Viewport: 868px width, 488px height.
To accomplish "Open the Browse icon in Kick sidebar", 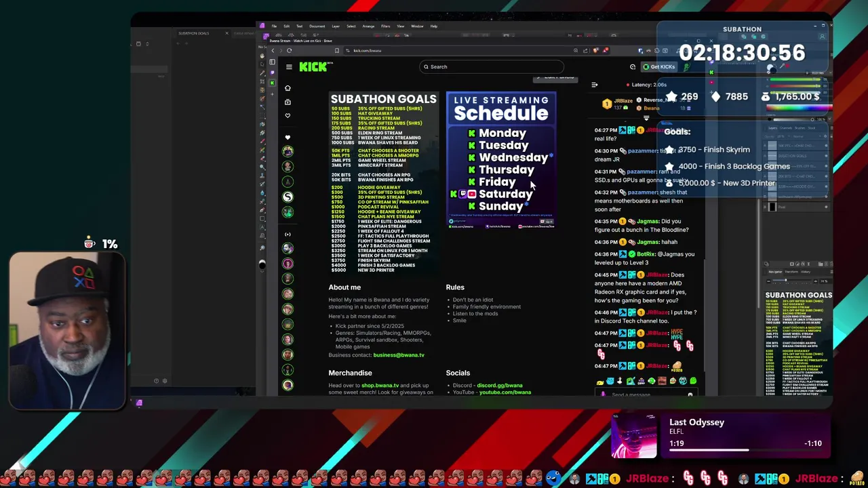I will click(x=288, y=102).
